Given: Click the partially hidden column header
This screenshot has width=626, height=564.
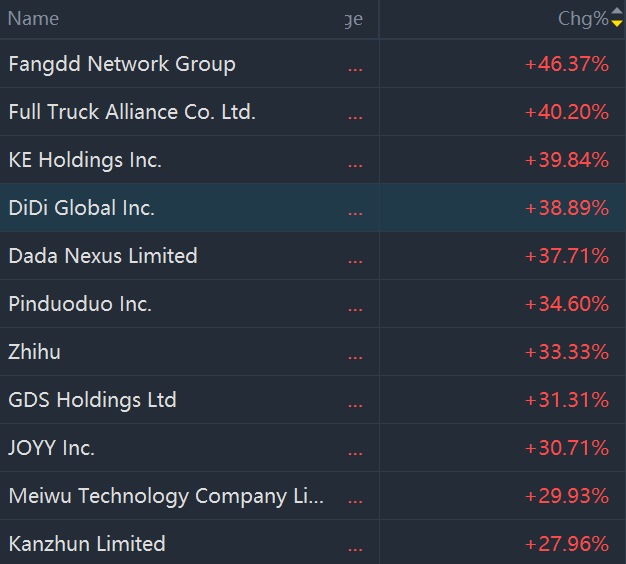Looking at the screenshot, I should (x=354, y=19).
